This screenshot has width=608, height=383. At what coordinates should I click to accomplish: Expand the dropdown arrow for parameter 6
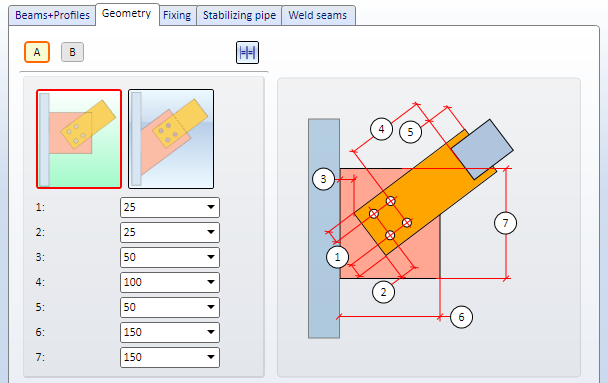pyautogui.click(x=211, y=332)
